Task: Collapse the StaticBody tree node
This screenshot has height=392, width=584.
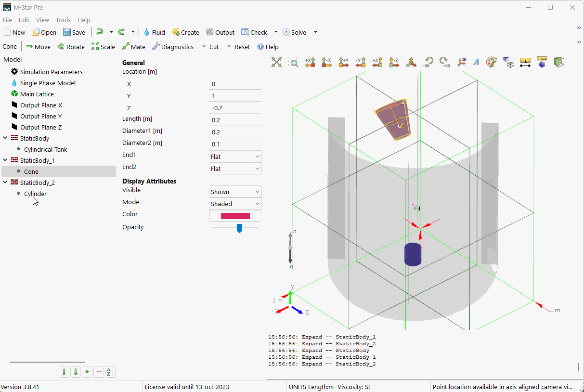Action: pos(5,138)
